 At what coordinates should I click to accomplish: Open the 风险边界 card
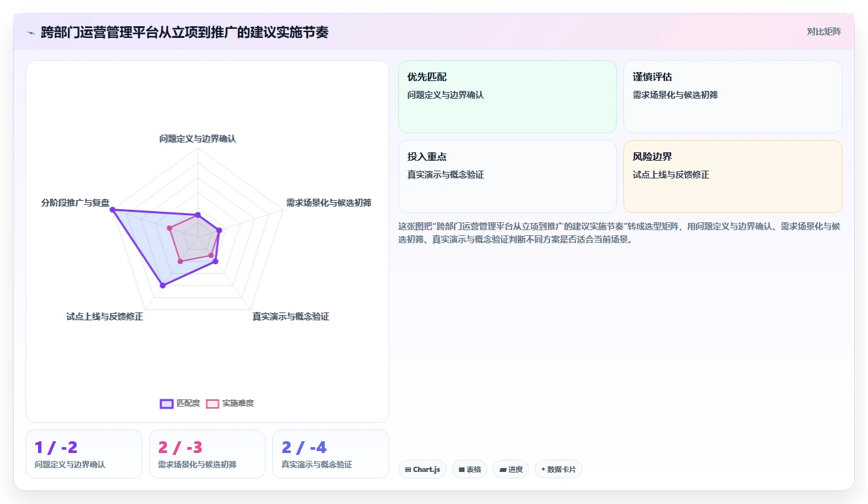(x=733, y=176)
